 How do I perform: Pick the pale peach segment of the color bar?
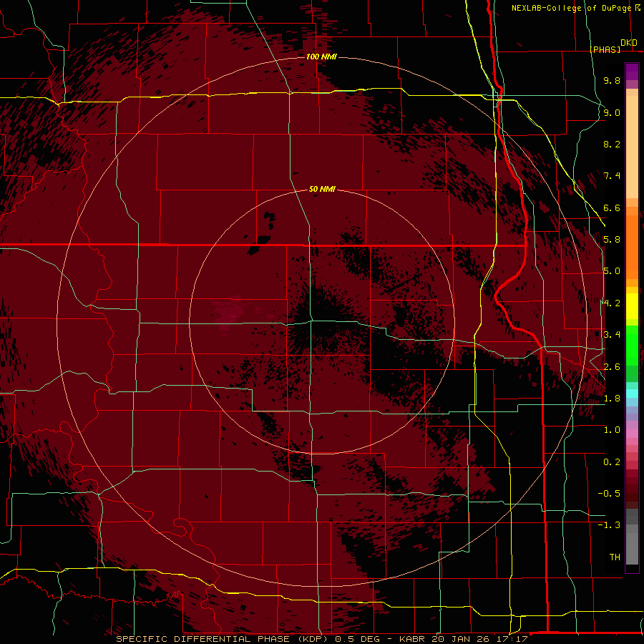[632, 148]
